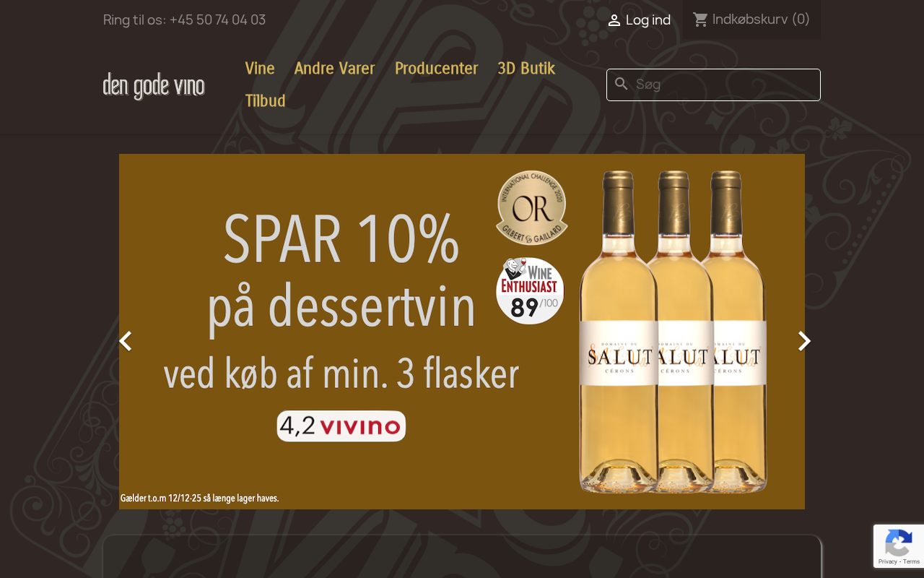Click the reCAPTCHA Privacy link
The image size is (924, 578).
click(887, 561)
